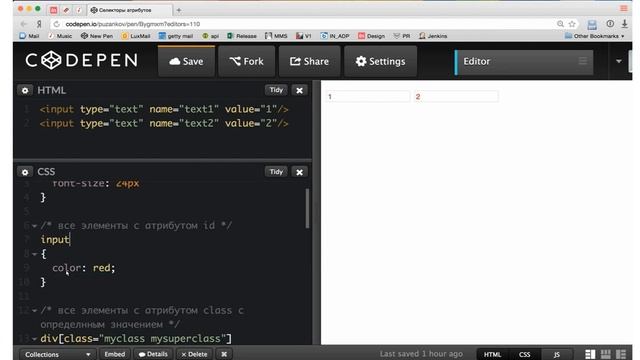640x360 pixels.
Task: Tidy the CSS code
Action: (276, 171)
